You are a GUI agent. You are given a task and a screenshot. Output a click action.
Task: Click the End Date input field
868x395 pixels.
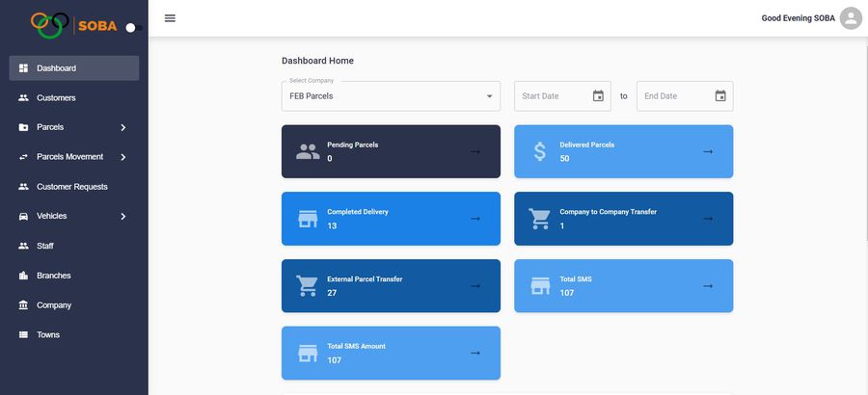pos(685,96)
